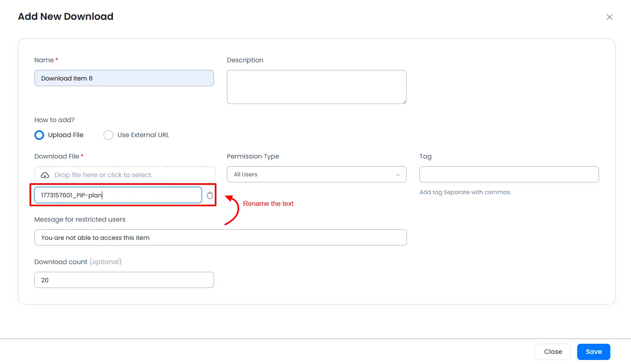Screen dimensions: 631x364
Task: Click the 'Upload File' label text
Action: tap(66, 135)
